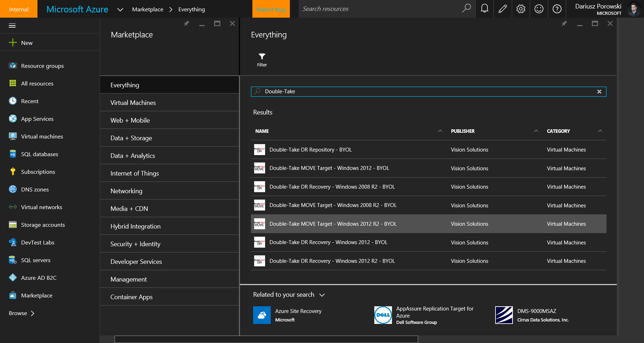644x343 pixels.
Task: Click the green plus New icon
Action: (x=13, y=43)
